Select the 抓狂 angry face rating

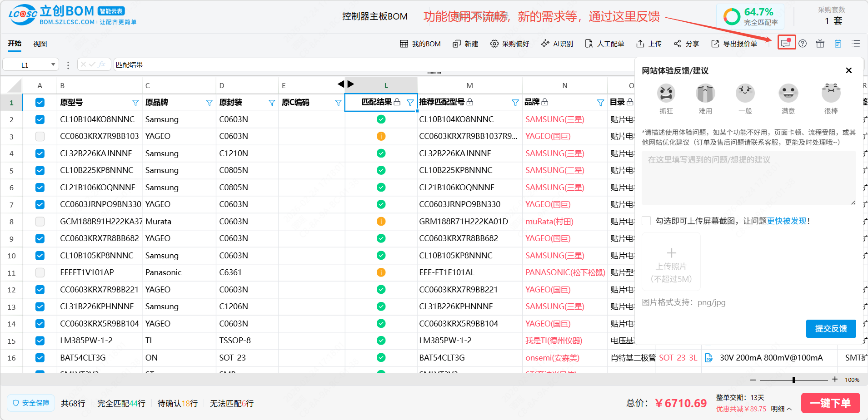666,94
